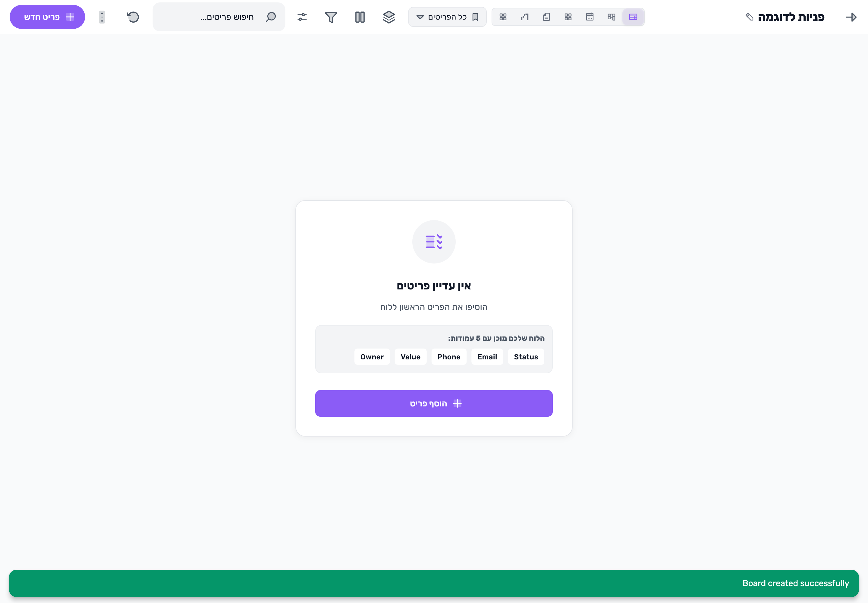Click the 'אין עדיין פריטים' heading
Image resolution: width=868 pixels, height=603 pixels.
pyautogui.click(x=434, y=286)
